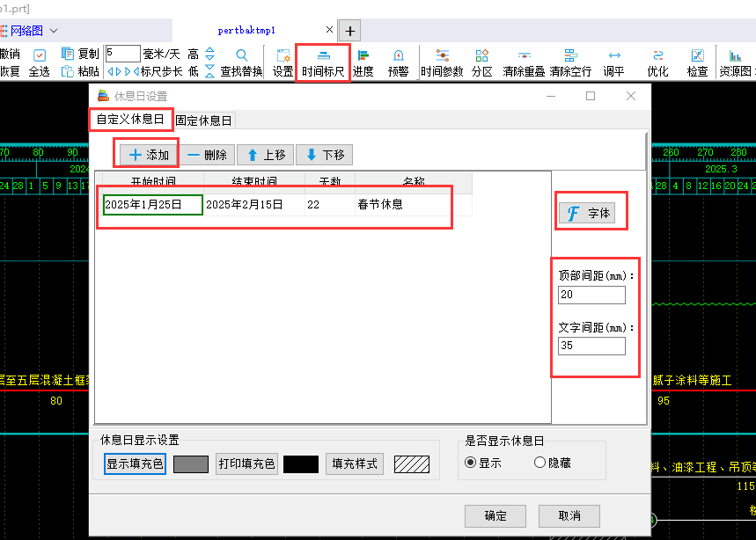Click the end date cell 2025年2月15日

pyautogui.click(x=254, y=205)
